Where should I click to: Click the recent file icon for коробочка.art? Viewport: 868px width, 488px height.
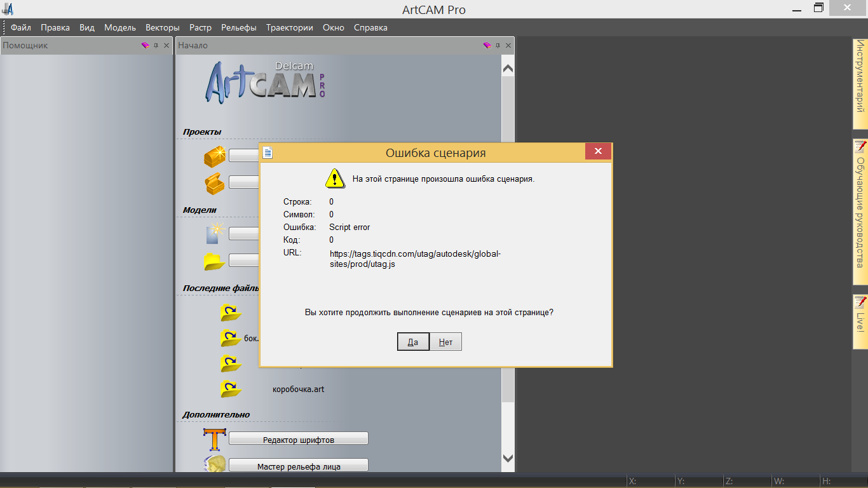click(230, 389)
